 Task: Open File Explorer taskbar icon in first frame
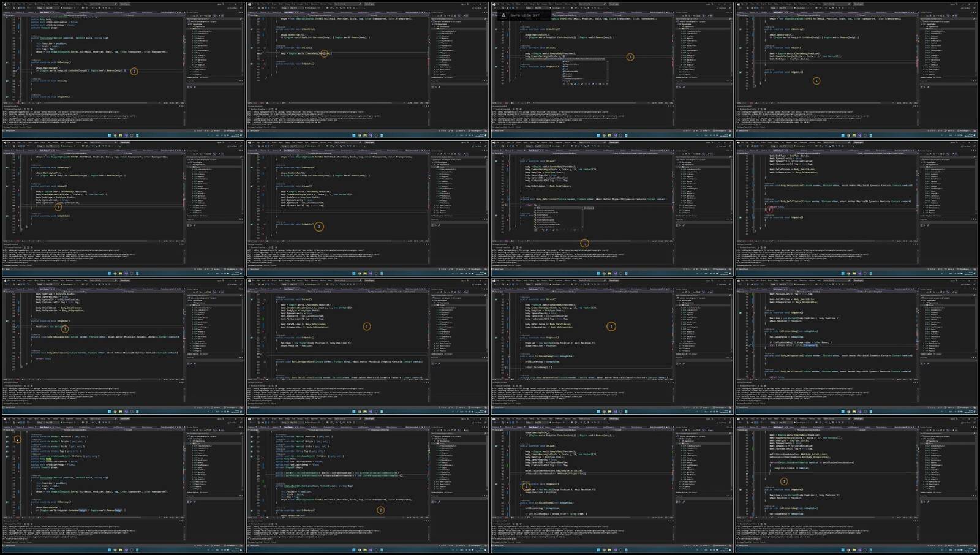coord(120,135)
